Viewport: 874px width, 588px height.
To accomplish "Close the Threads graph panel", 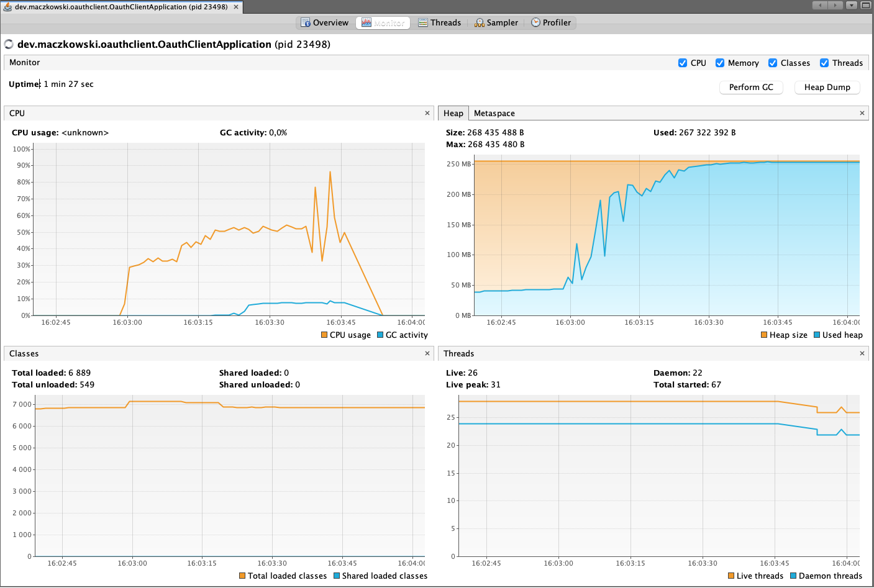I will [x=862, y=353].
